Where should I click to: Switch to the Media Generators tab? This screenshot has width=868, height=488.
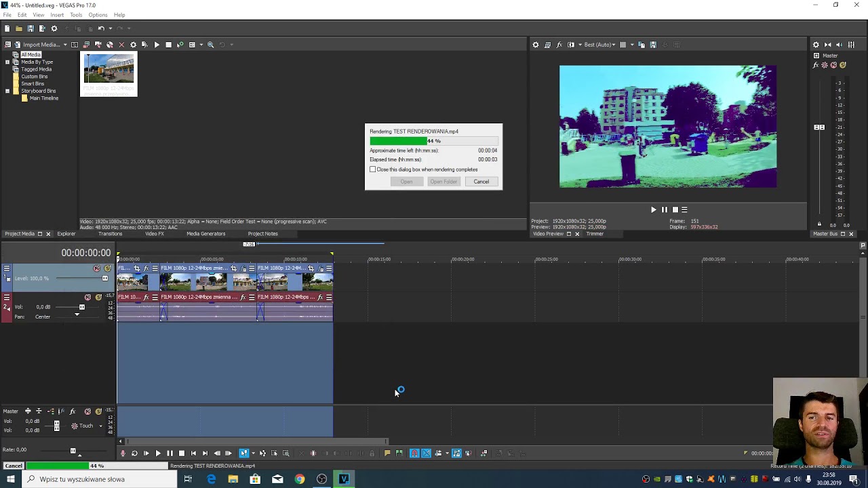205,234
